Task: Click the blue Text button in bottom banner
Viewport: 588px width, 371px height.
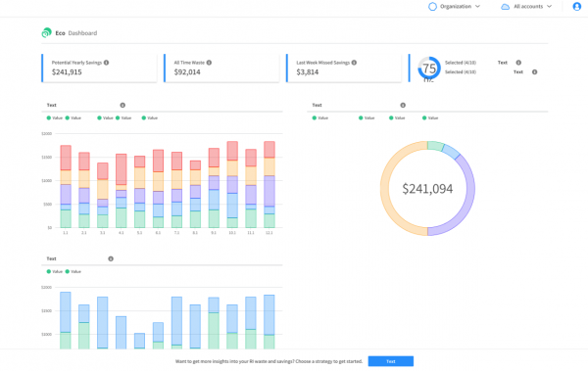Action: [391, 361]
